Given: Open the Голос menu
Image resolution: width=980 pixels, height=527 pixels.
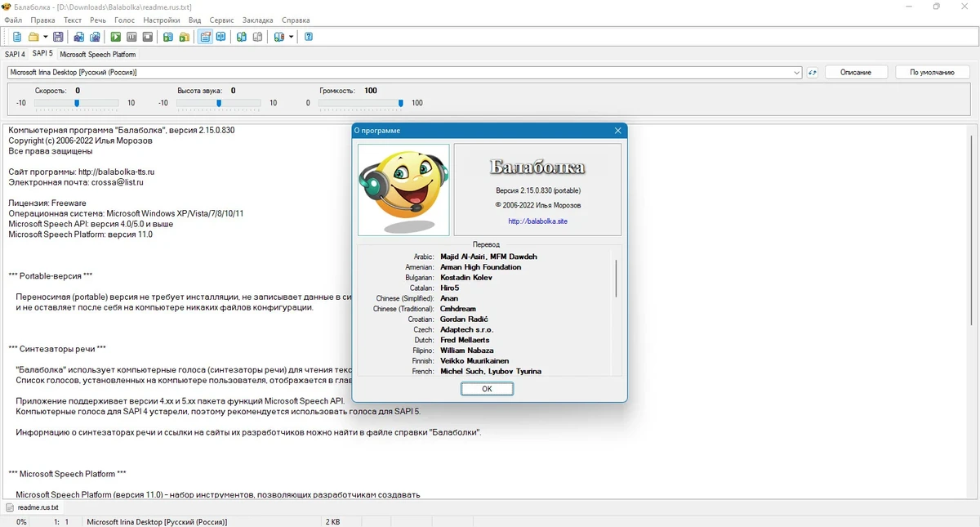Looking at the screenshot, I should [124, 19].
